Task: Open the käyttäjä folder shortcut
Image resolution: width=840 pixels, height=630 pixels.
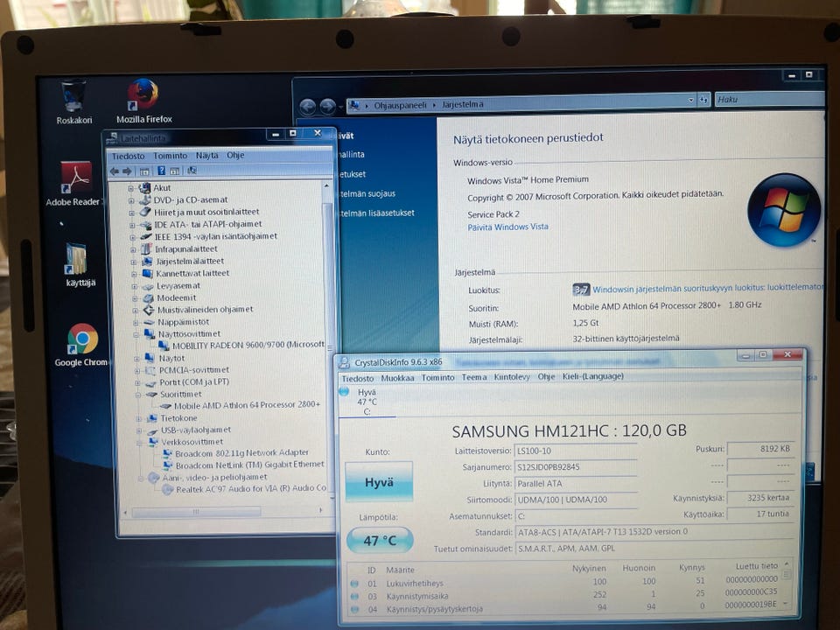Action: point(80,265)
